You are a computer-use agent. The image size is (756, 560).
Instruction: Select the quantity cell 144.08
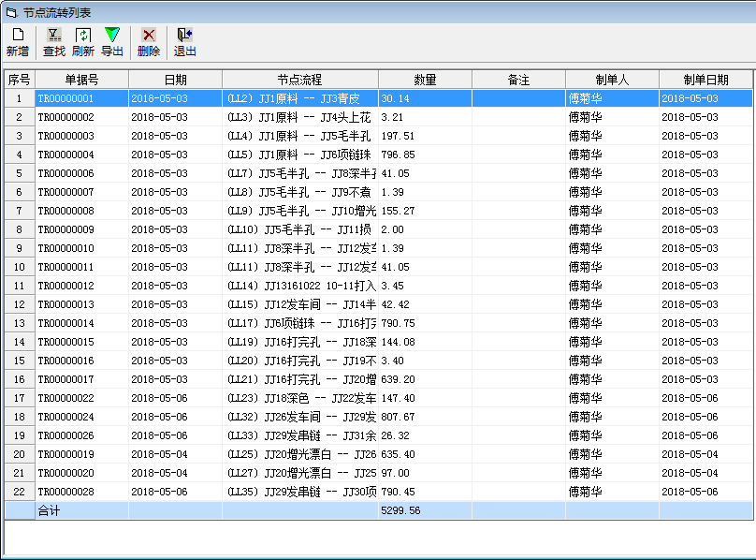click(x=425, y=343)
